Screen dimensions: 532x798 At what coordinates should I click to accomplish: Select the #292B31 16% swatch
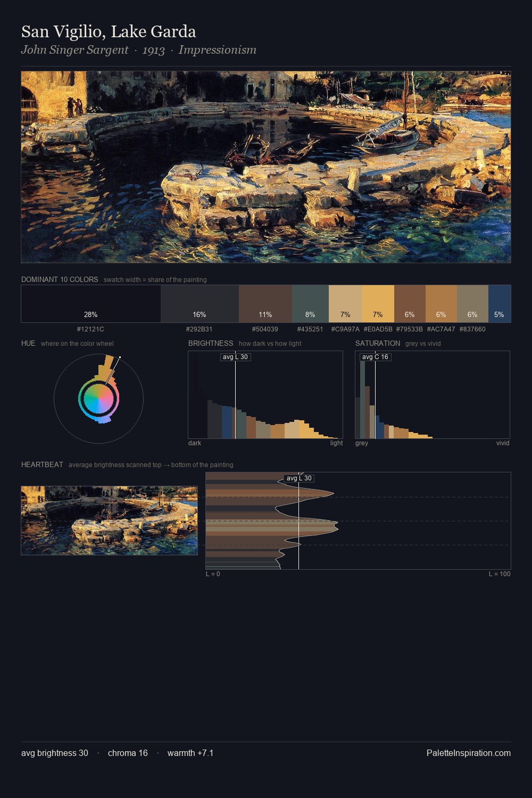[199, 304]
